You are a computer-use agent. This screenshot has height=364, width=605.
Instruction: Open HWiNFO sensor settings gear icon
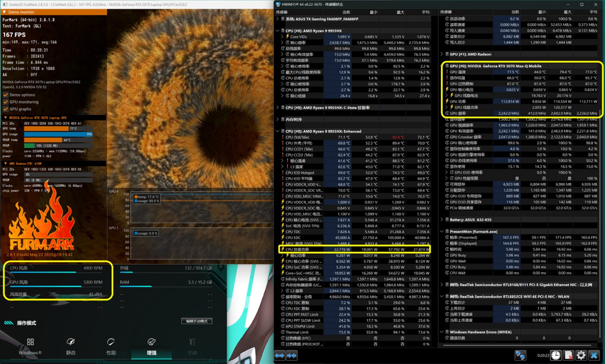[581, 355]
